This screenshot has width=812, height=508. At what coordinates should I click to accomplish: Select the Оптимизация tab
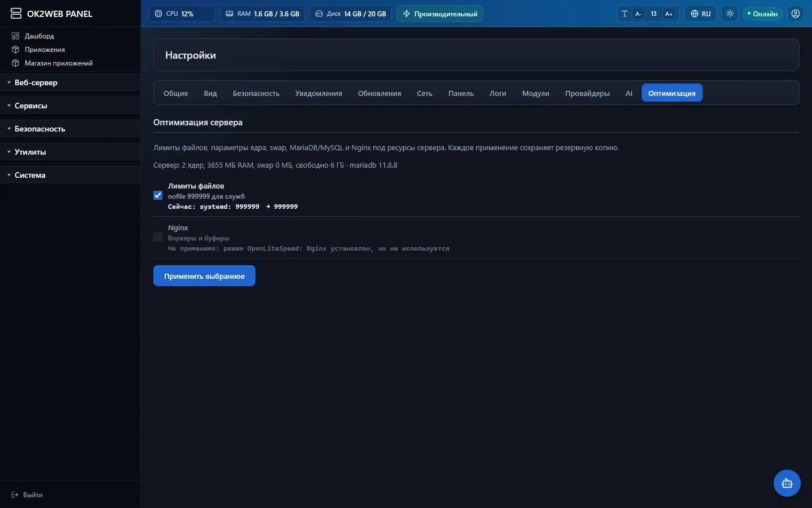(x=672, y=93)
